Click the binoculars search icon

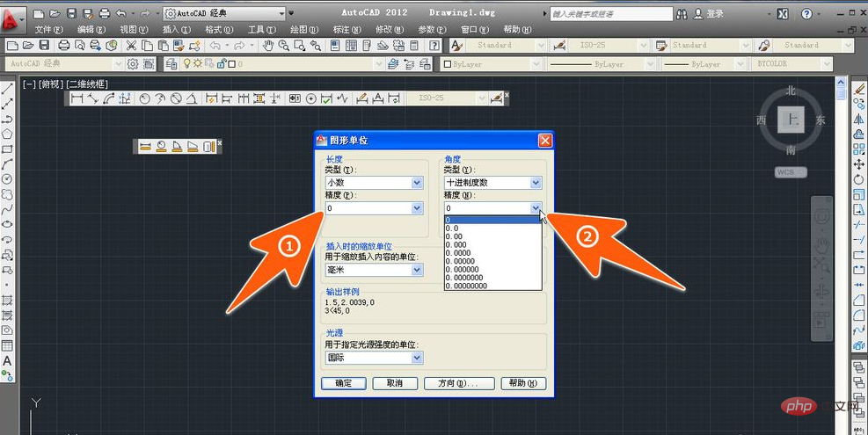pyautogui.click(x=682, y=14)
